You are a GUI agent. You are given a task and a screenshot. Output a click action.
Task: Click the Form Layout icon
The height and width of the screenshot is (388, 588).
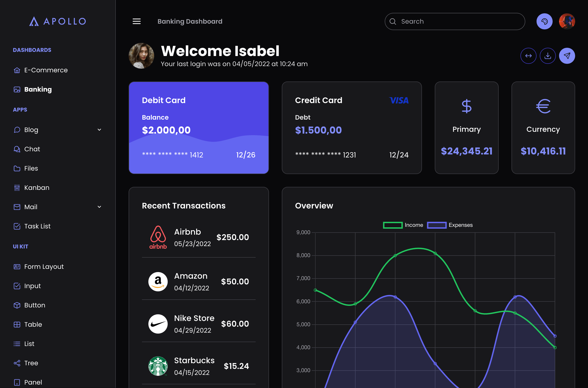click(17, 267)
